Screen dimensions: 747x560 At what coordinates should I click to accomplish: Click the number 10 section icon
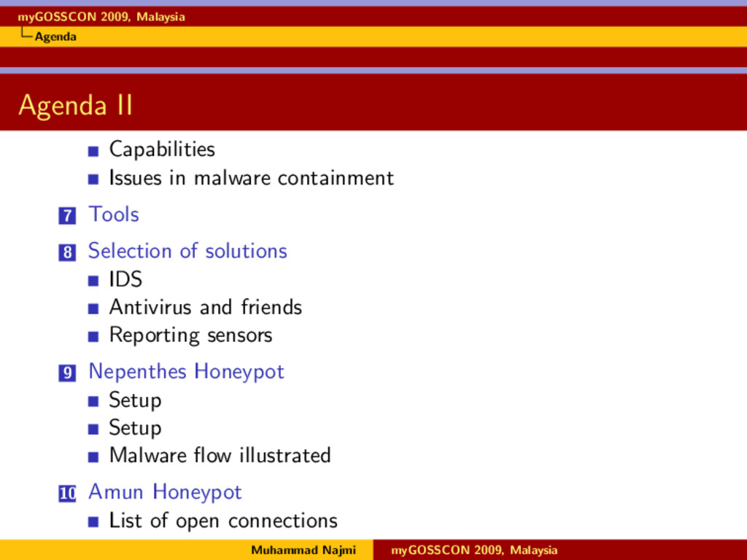(67, 494)
